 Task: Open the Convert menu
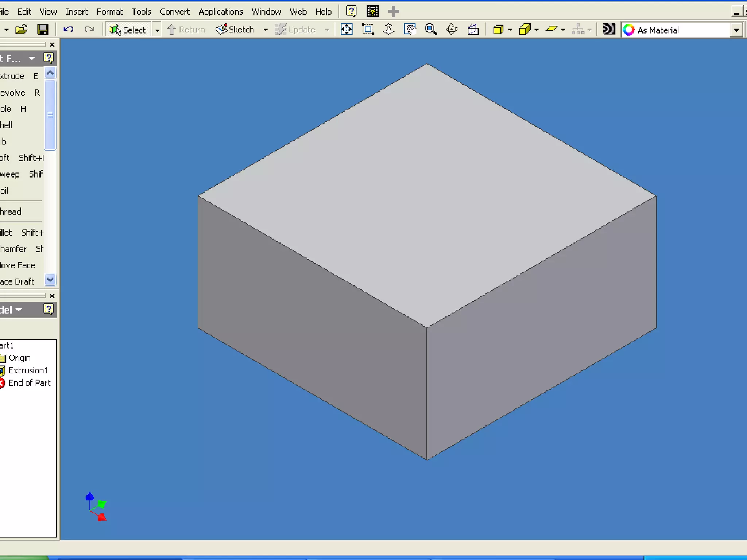coord(175,12)
